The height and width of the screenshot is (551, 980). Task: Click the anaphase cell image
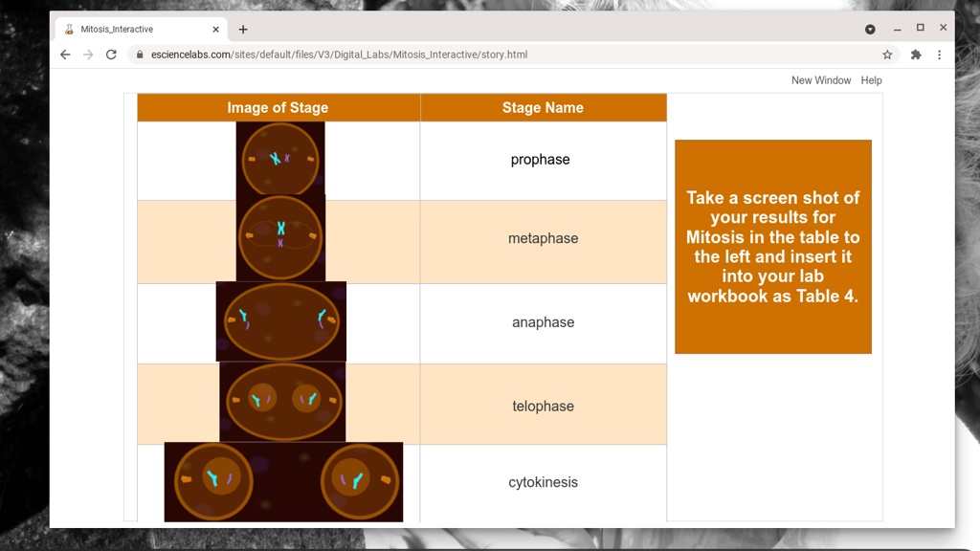280,321
